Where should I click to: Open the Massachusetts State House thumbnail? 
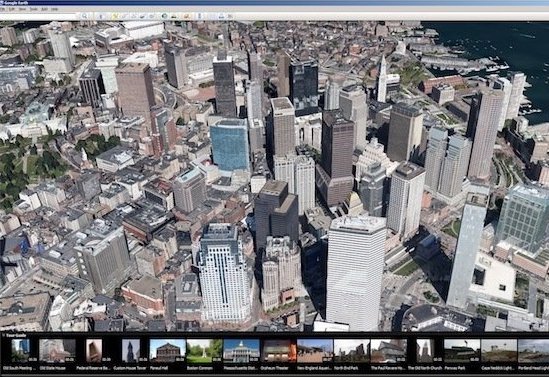pos(241,350)
